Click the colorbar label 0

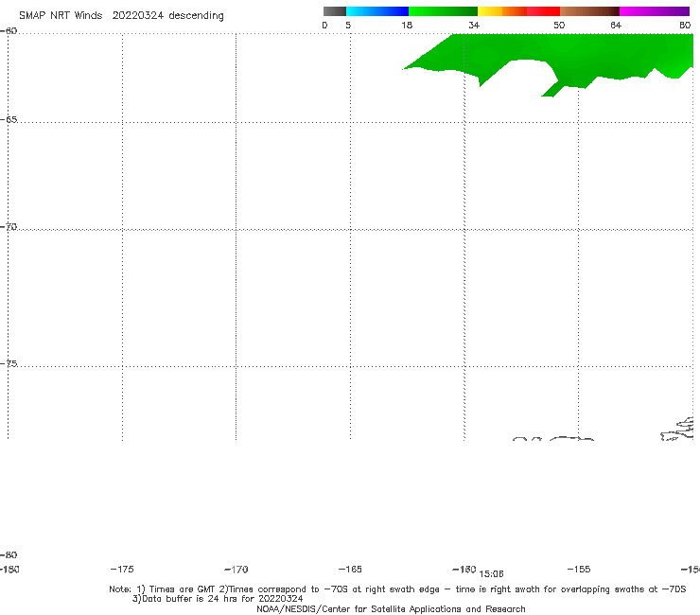click(x=324, y=26)
